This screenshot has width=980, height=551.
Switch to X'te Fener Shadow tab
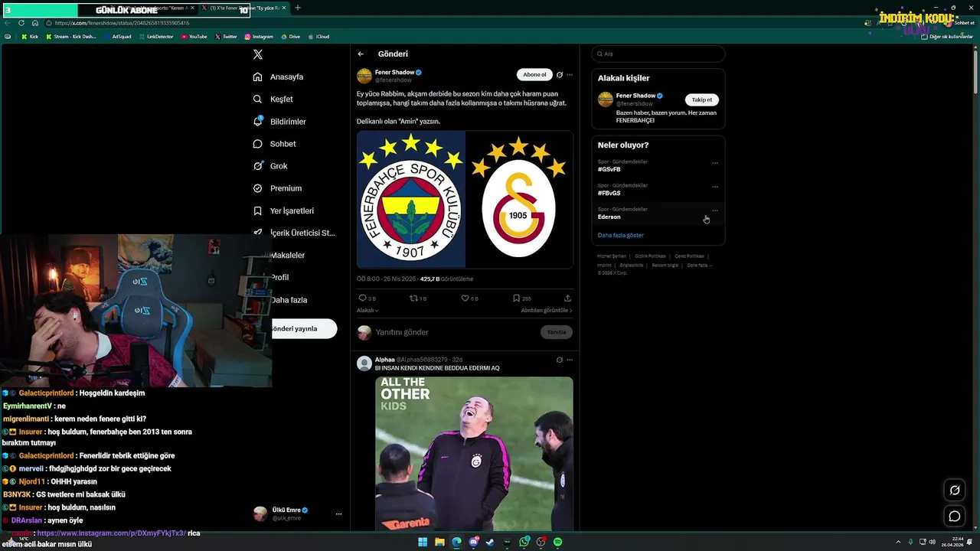(245, 8)
